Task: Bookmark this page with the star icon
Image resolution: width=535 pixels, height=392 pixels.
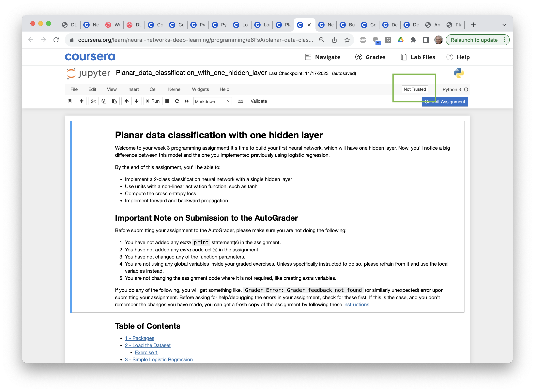Action: point(347,40)
